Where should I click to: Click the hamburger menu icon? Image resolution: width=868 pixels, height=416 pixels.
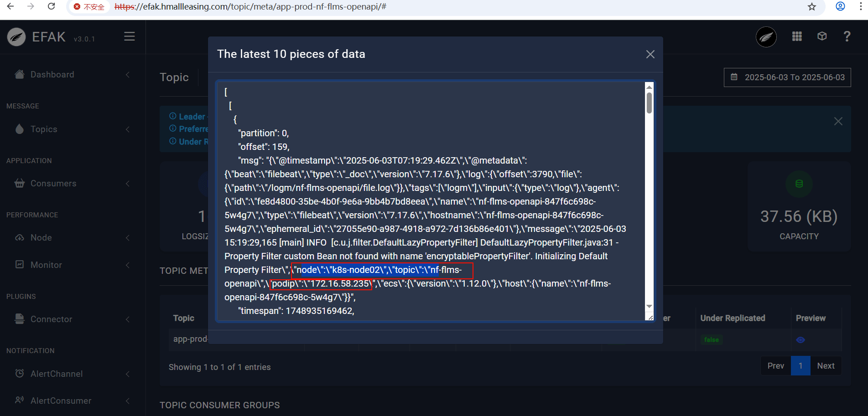point(130,36)
